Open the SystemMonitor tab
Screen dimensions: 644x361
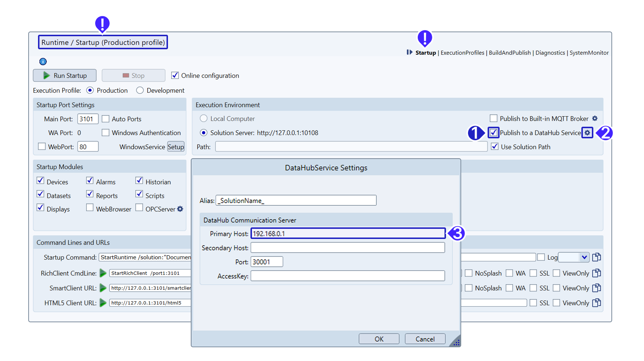coord(589,53)
